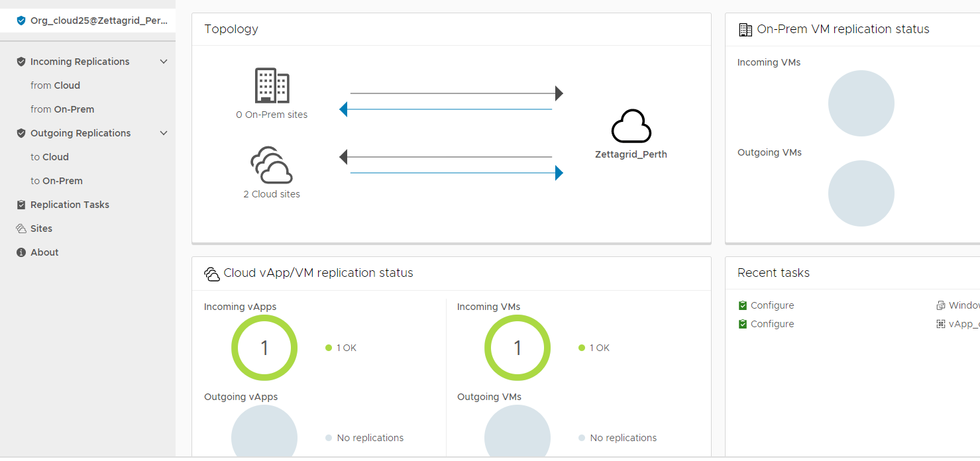
Task: Click Incoming Replications shield icon
Action: 21,62
